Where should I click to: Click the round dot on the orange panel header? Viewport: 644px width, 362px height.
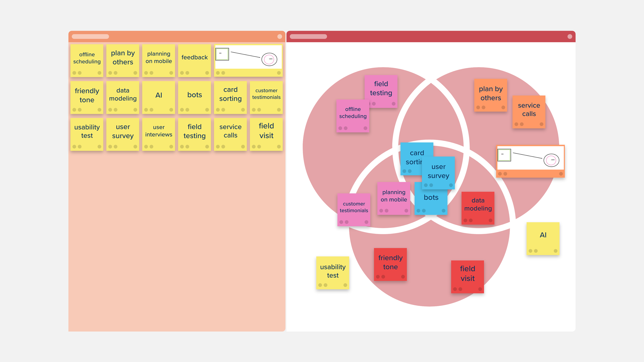(279, 37)
